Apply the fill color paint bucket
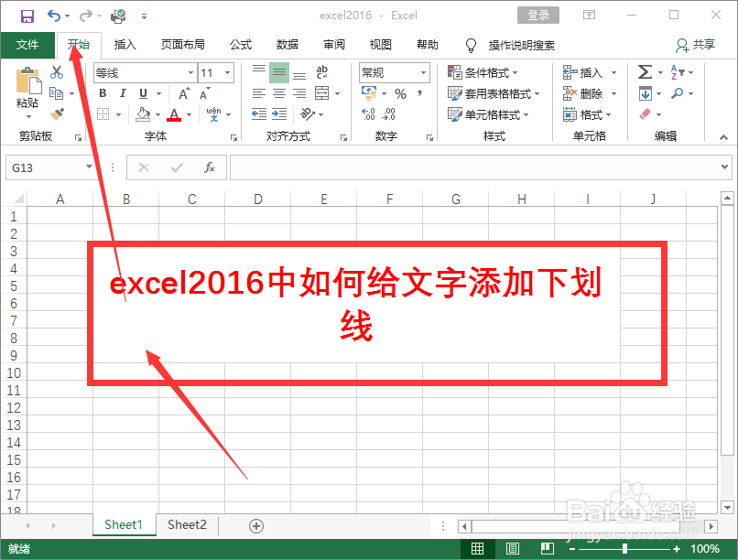 [x=143, y=114]
